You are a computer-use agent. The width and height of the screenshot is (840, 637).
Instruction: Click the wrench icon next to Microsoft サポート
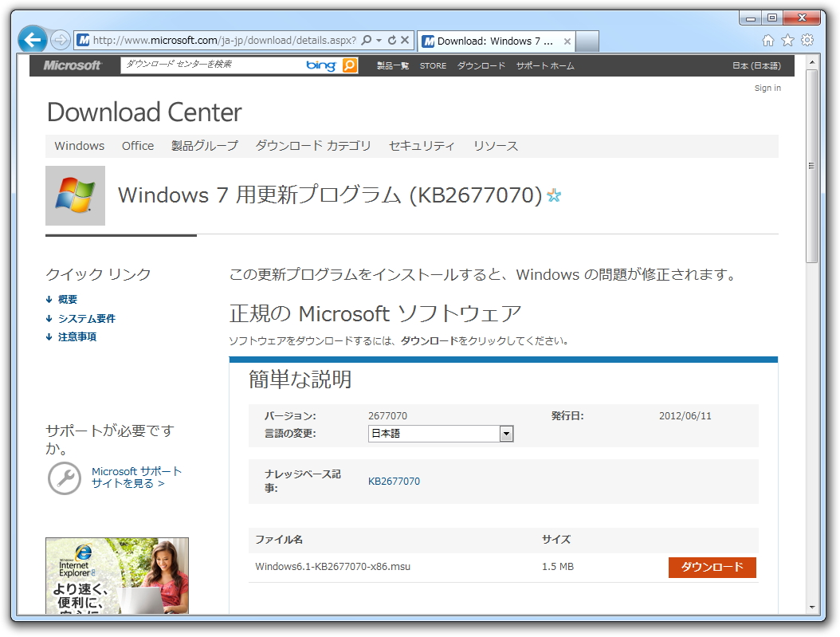tap(64, 478)
